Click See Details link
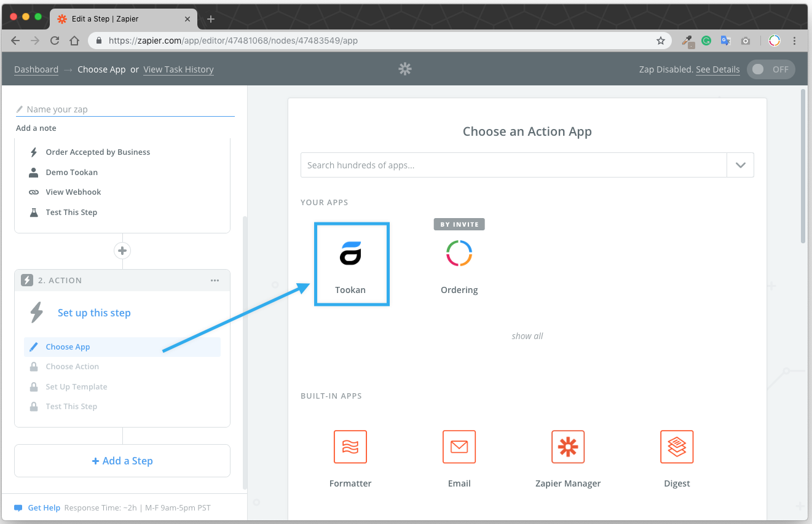 717,69
